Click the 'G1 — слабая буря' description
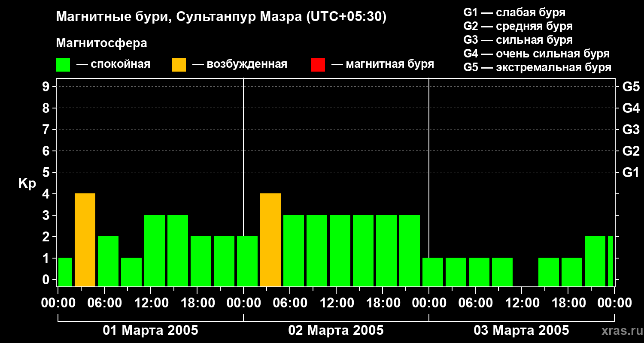 point(514,12)
